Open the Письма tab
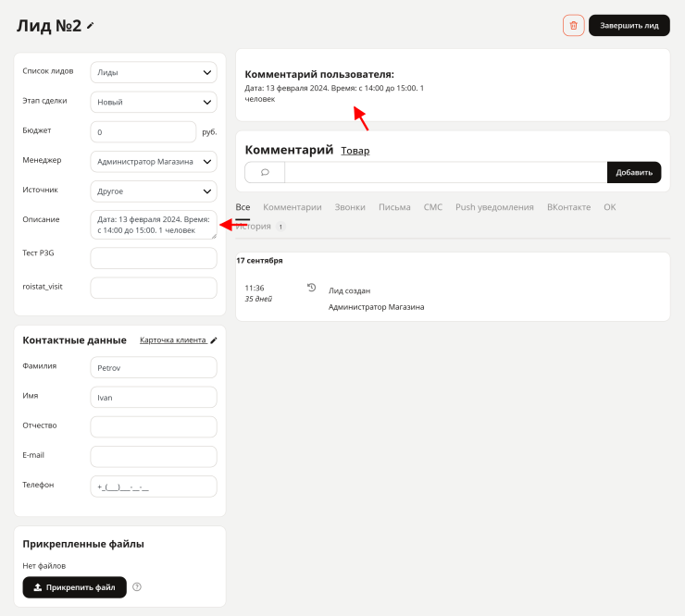 394,207
